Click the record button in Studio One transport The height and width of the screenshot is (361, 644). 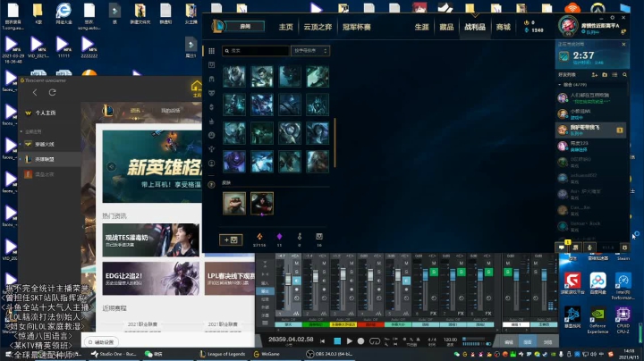[x=360, y=341]
